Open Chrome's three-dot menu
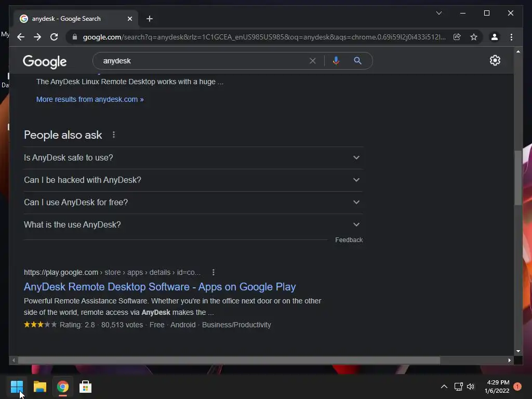 pyautogui.click(x=511, y=37)
